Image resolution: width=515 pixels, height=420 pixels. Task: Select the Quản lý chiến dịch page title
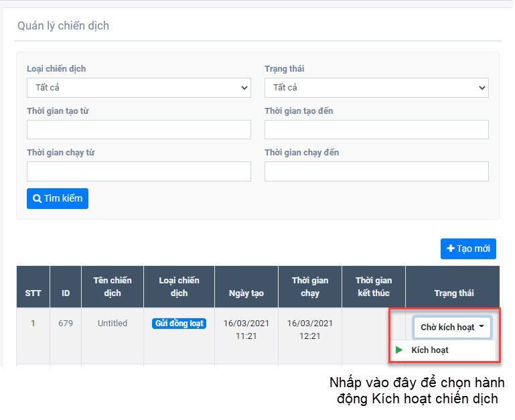(x=63, y=26)
